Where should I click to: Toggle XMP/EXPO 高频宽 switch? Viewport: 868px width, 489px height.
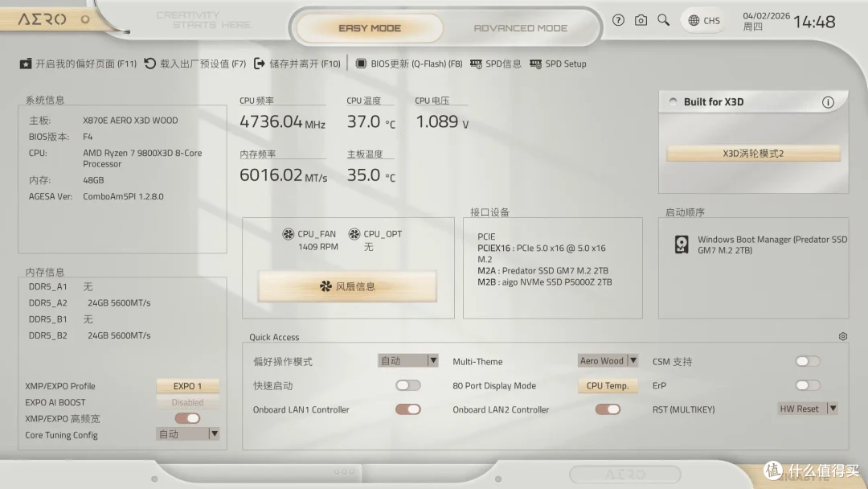coord(187,418)
